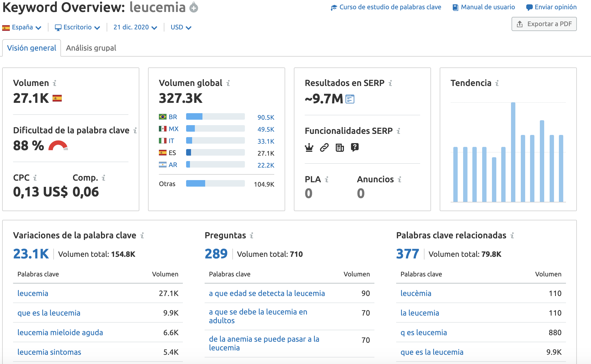Open the SERP results snapshot icon
Image resolution: width=591 pixels, height=364 pixels.
point(350,99)
